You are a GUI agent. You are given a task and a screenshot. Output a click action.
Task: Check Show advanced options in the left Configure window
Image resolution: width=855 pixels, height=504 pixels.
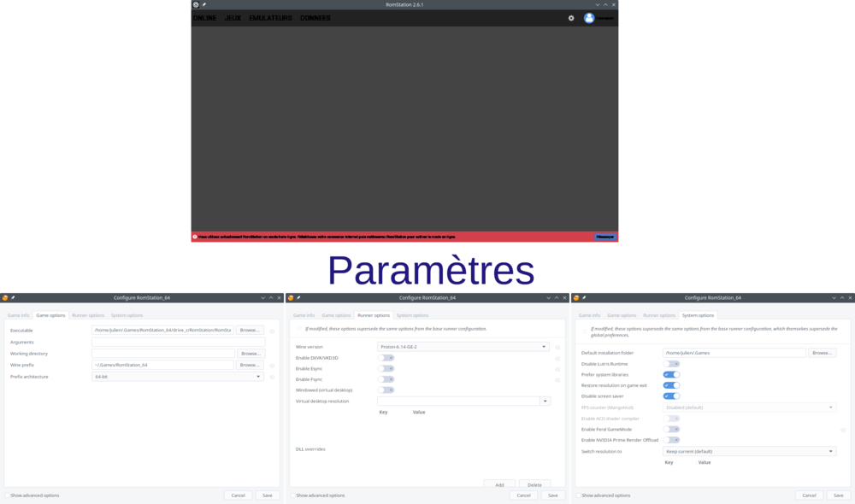coord(8,495)
